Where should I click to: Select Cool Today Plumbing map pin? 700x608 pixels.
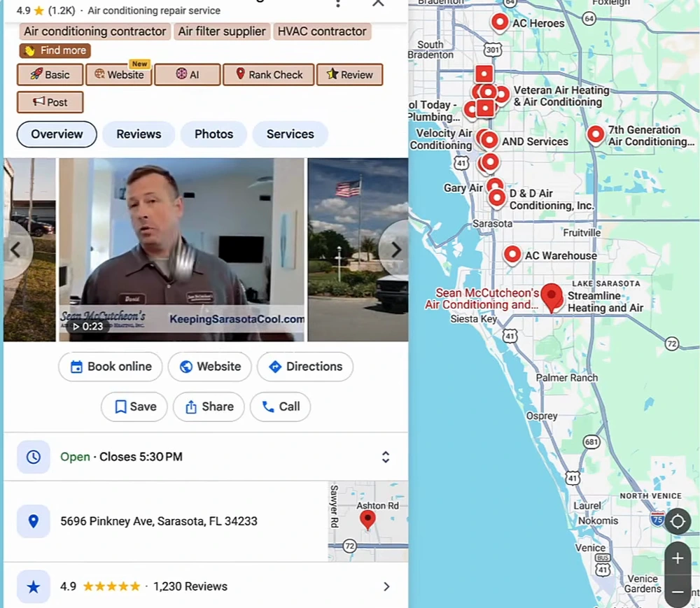click(471, 109)
